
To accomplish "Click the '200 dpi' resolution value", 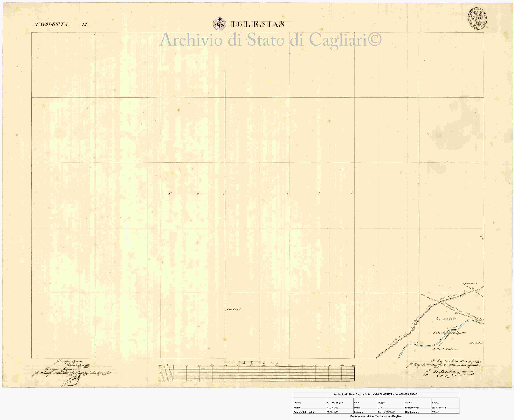I will tap(435, 412).
